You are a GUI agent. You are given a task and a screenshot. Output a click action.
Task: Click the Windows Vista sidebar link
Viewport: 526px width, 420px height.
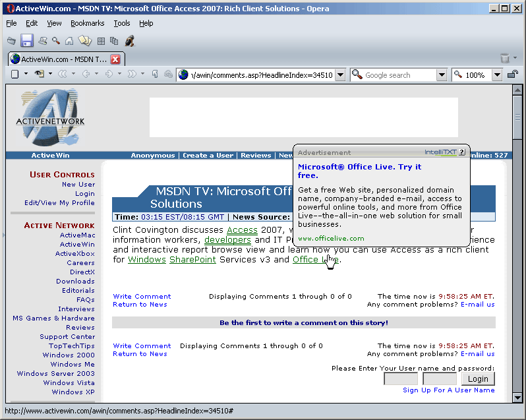tap(69, 383)
